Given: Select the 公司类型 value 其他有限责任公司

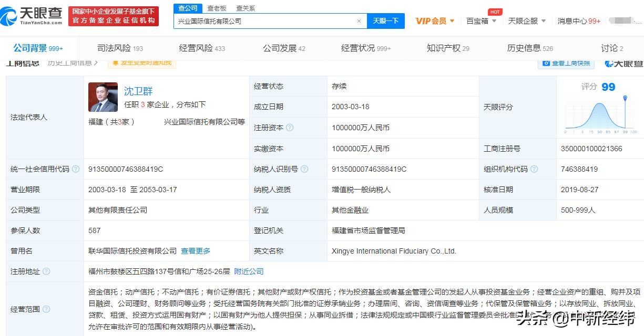Looking at the screenshot, I should point(118,210).
